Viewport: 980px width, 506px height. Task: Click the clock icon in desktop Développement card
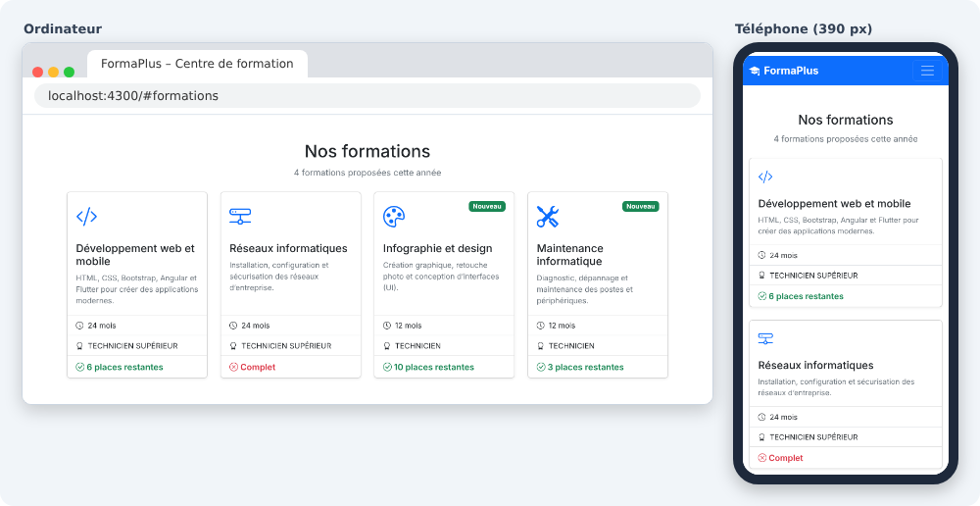pos(79,326)
